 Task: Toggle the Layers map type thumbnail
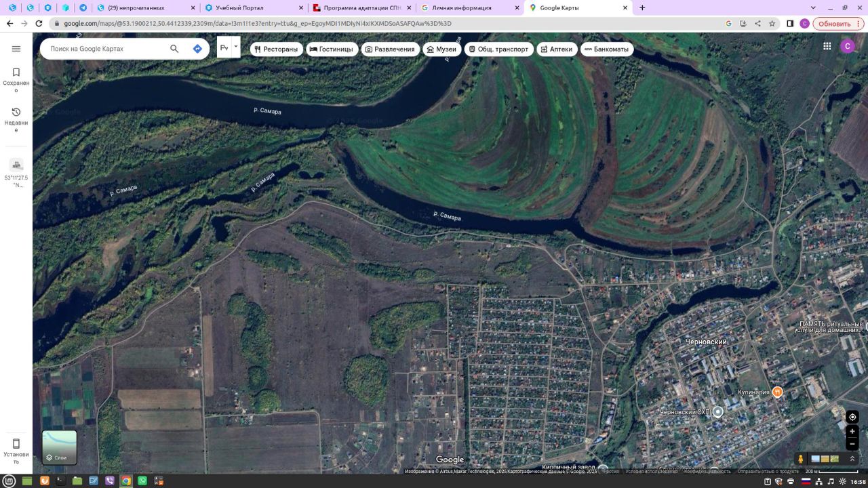60,447
